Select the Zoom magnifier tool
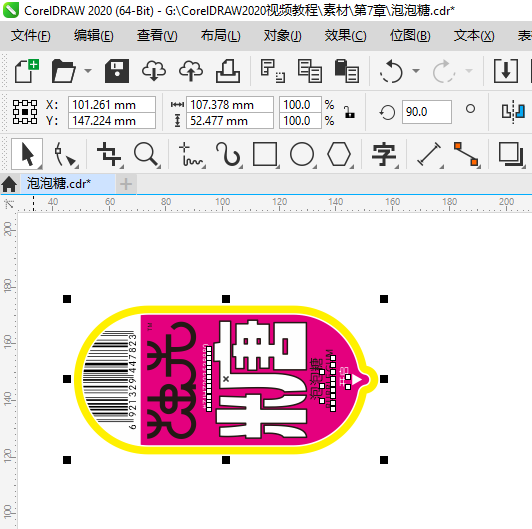Image resolution: width=532 pixels, height=529 pixels. [x=146, y=155]
